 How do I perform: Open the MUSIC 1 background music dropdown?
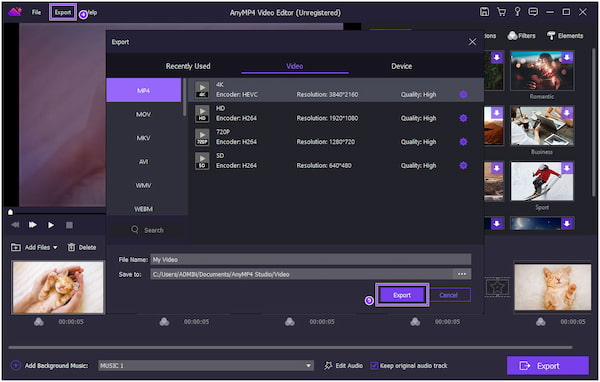[206, 366]
